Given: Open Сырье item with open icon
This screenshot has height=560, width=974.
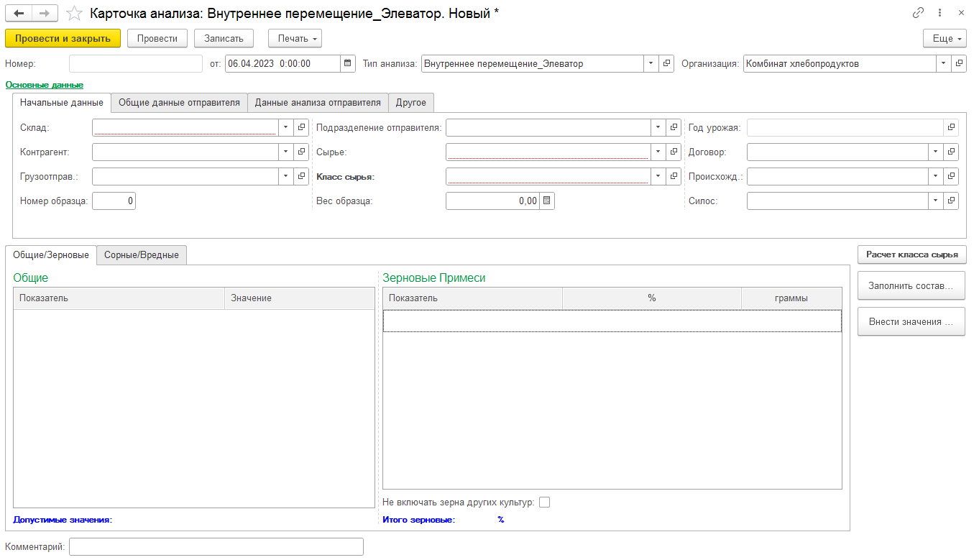Looking at the screenshot, I should coord(674,152).
